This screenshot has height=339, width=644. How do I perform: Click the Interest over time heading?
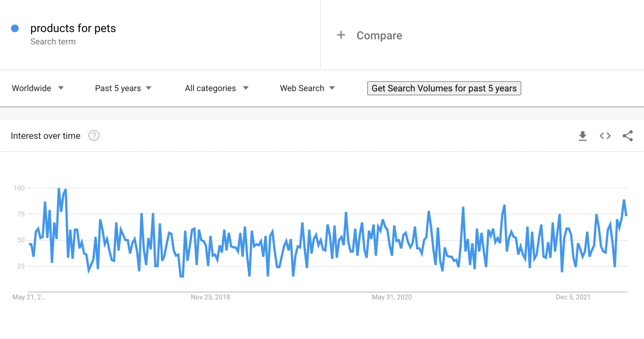pyautogui.click(x=45, y=136)
